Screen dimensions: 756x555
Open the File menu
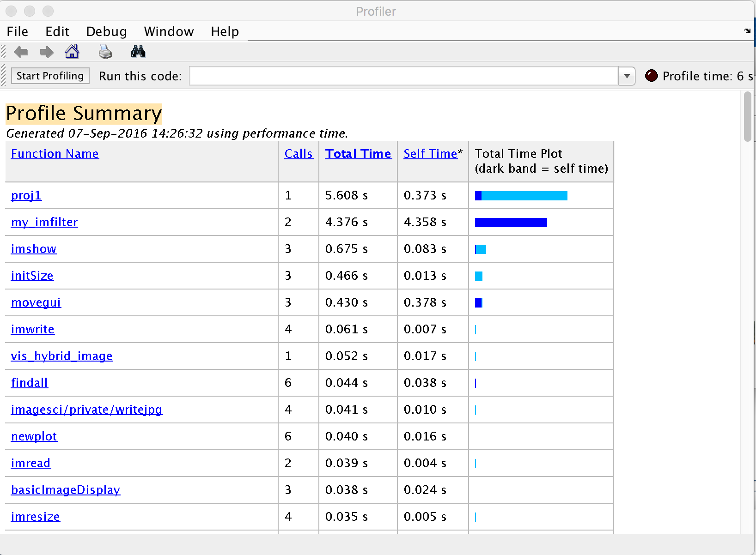pyautogui.click(x=18, y=31)
